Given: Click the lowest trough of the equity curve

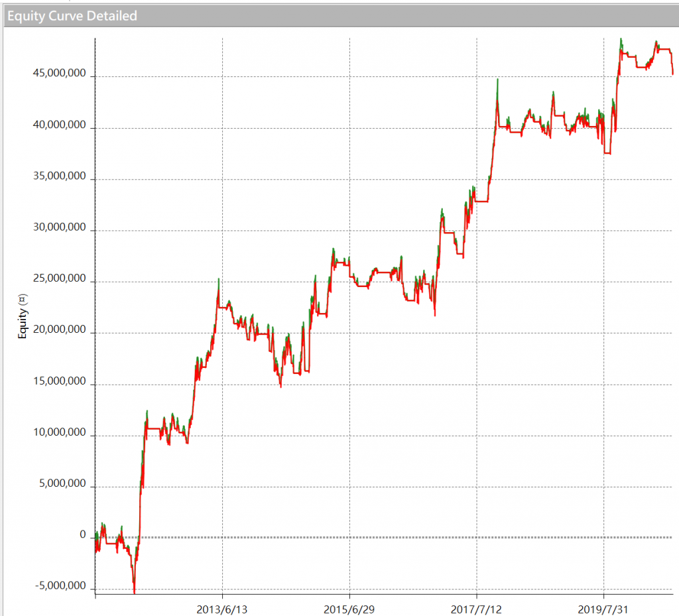Looking at the screenshot, I should coord(134,592).
